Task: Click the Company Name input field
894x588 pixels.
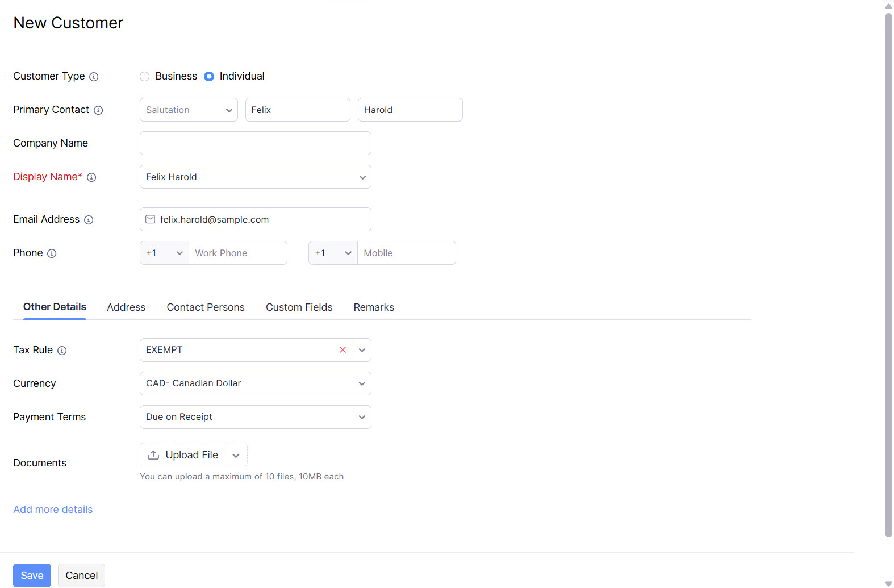Action: (255, 143)
